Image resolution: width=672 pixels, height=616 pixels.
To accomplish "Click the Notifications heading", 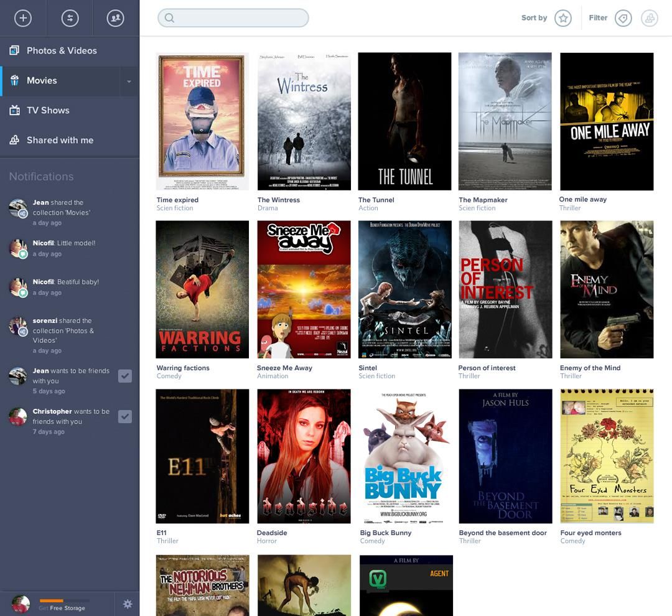I will tap(41, 177).
